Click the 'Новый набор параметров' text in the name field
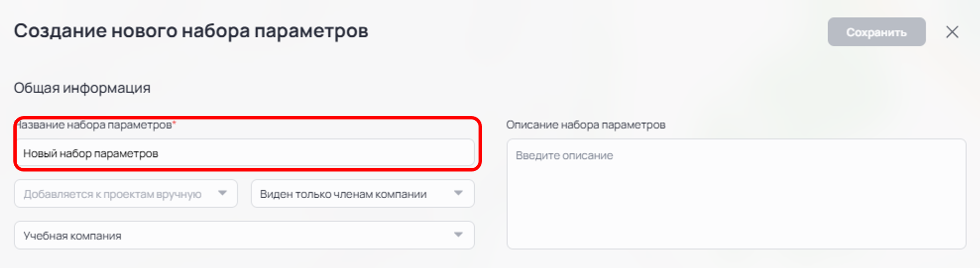This screenshot has height=268, width=980. tap(91, 153)
